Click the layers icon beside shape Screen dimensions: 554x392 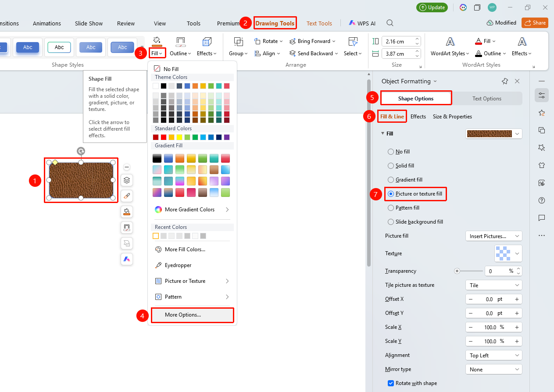[x=127, y=180]
